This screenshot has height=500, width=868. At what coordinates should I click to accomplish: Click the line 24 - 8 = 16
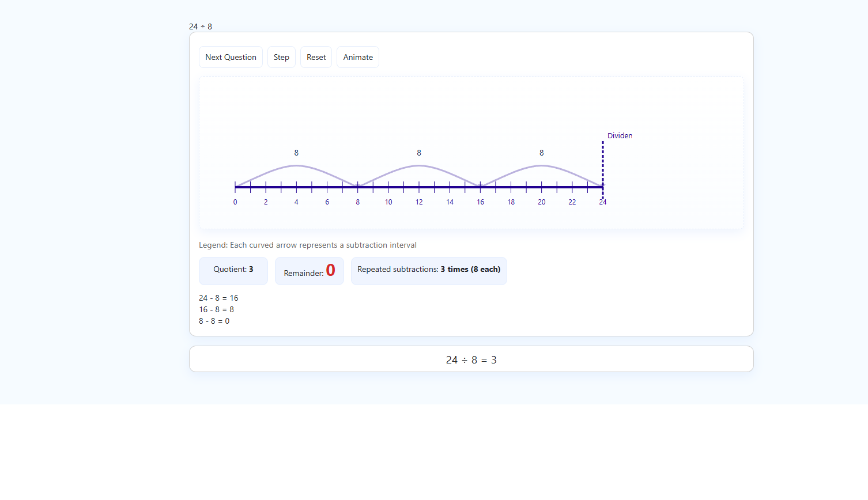pyautogui.click(x=218, y=298)
